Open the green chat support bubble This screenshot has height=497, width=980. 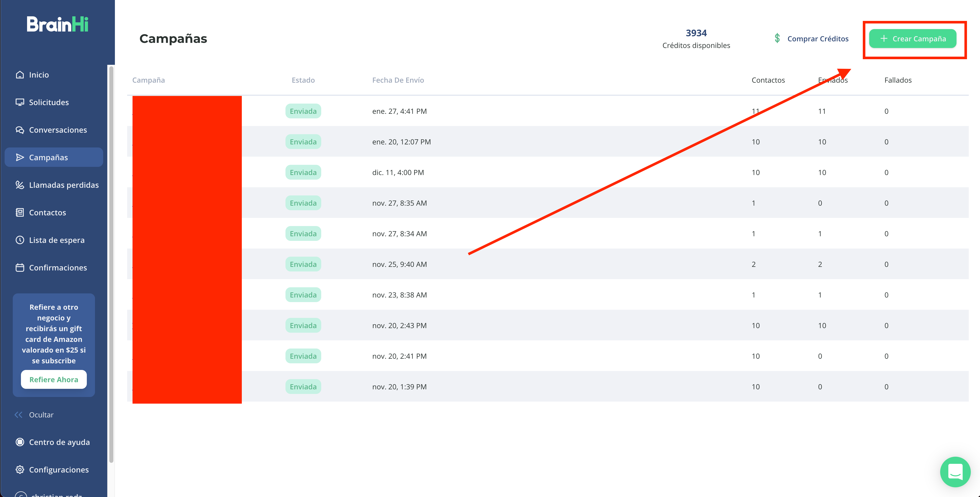pyautogui.click(x=955, y=472)
